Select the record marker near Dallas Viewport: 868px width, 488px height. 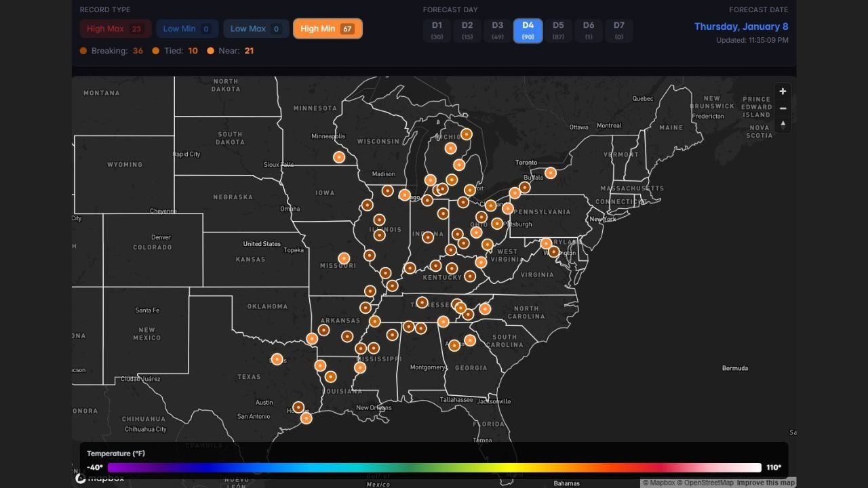276,359
